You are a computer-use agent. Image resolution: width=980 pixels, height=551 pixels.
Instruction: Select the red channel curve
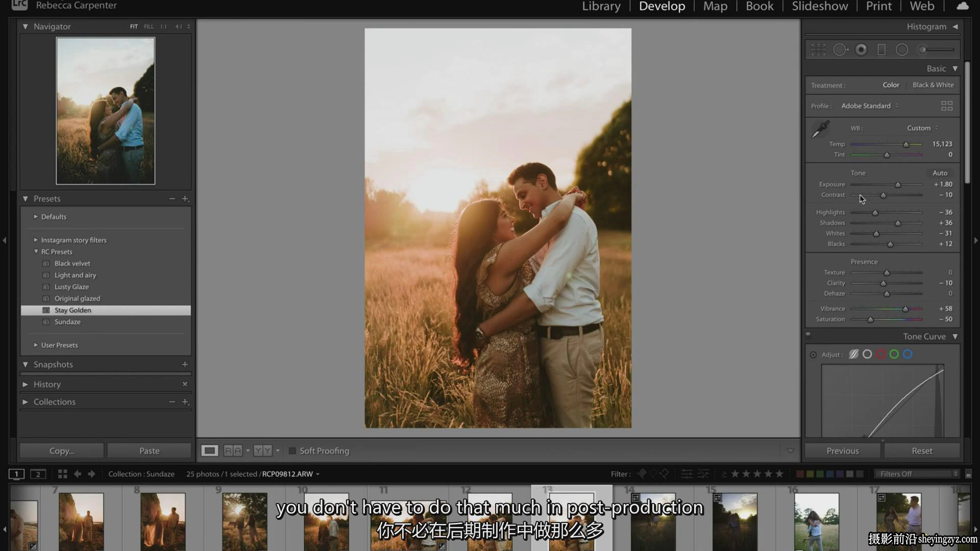pos(880,354)
